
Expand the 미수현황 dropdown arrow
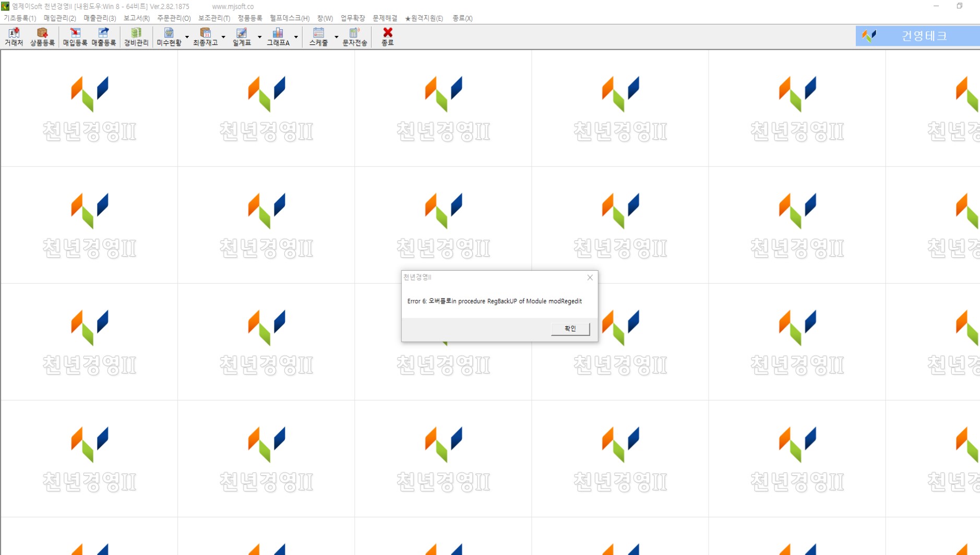187,37
